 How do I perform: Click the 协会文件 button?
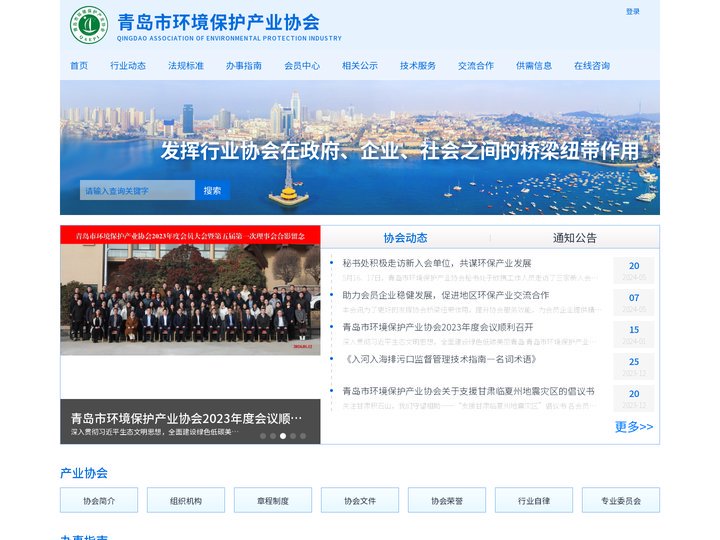point(360,500)
